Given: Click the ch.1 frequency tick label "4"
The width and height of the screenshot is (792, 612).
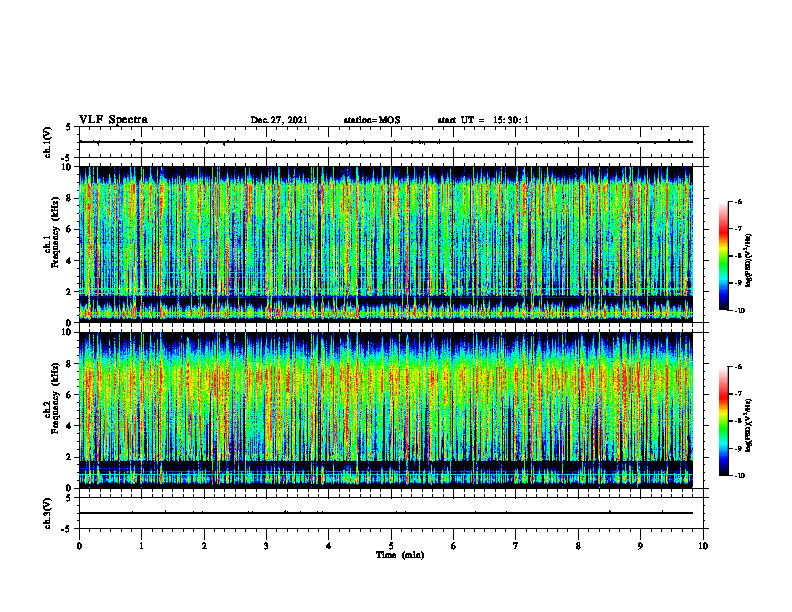Looking at the screenshot, I should 70,261.
